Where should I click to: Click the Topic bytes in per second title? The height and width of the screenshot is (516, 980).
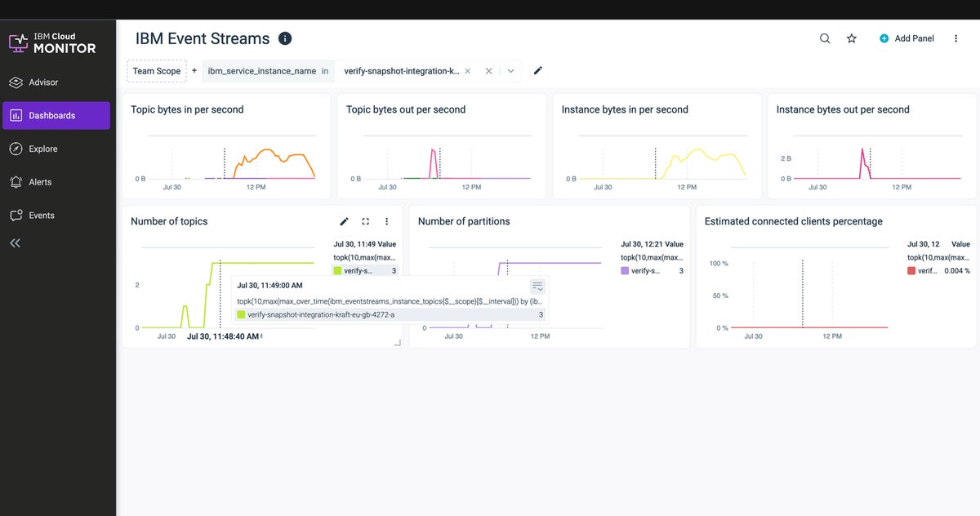point(187,109)
